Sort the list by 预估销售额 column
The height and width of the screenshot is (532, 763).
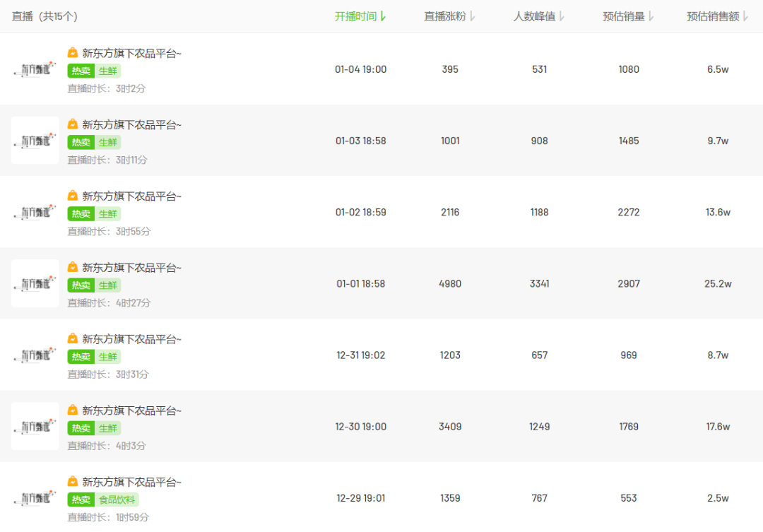click(745, 16)
